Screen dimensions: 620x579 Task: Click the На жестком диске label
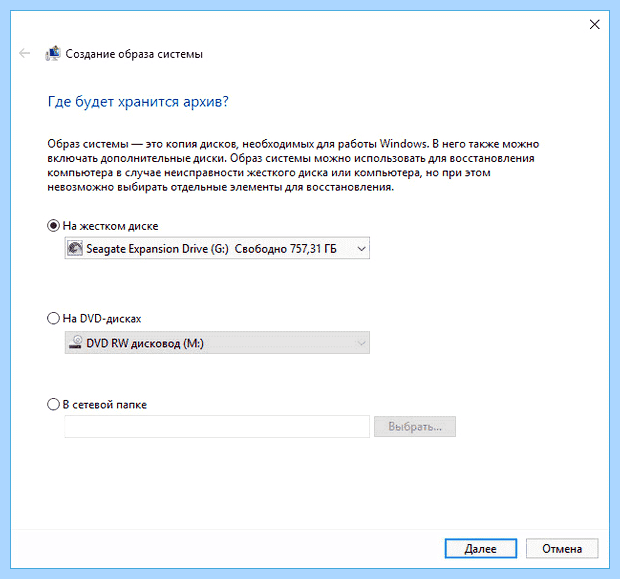(x=110, y=226)
